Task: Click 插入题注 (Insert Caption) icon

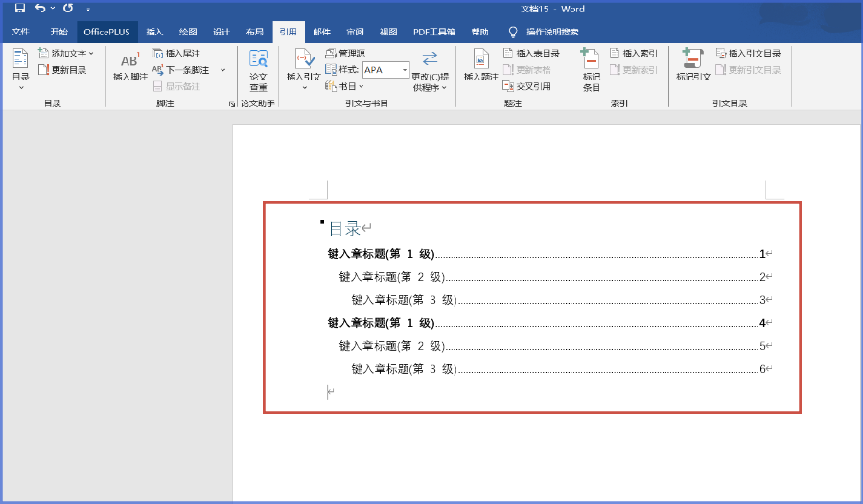Action: [480, 66]
